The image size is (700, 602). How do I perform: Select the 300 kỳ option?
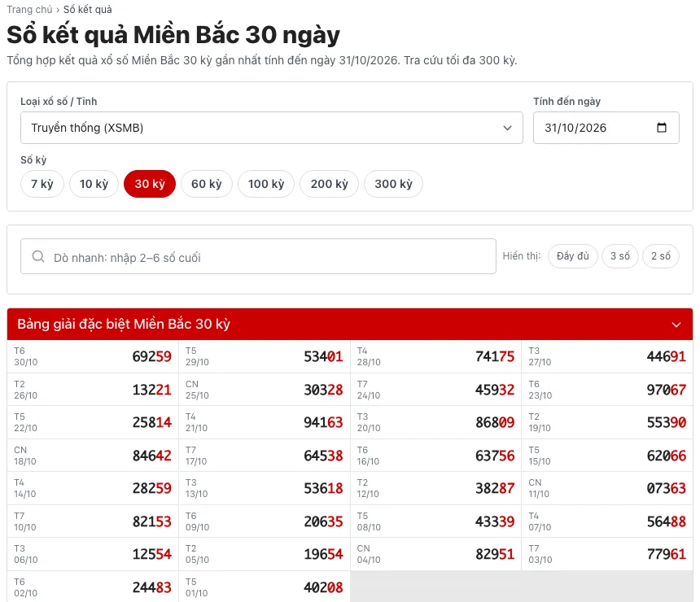click(x=393, y=184)
